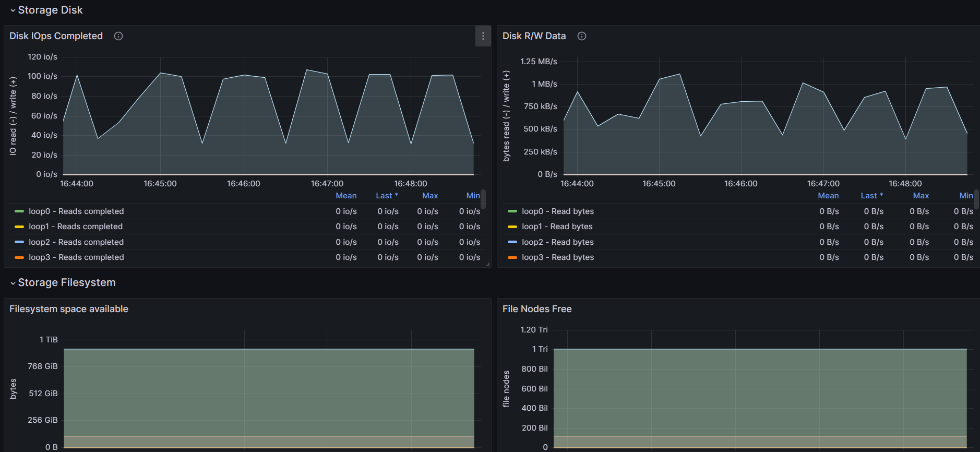Toggle loop1 Reads completed series visibility
Screen dimensions: 980x452
tap(76, 227)
